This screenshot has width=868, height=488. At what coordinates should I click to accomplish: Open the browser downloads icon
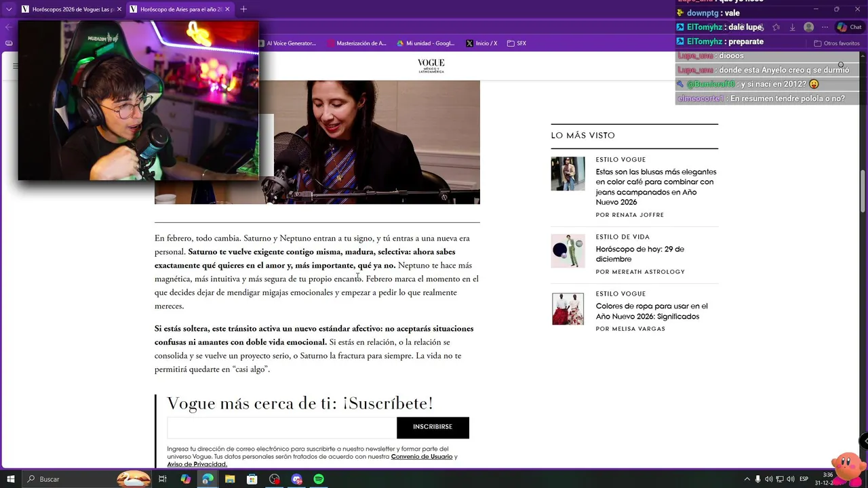click(792, 27)
